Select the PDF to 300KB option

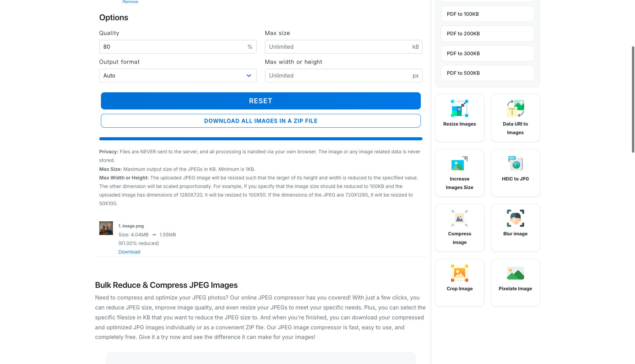487,54
